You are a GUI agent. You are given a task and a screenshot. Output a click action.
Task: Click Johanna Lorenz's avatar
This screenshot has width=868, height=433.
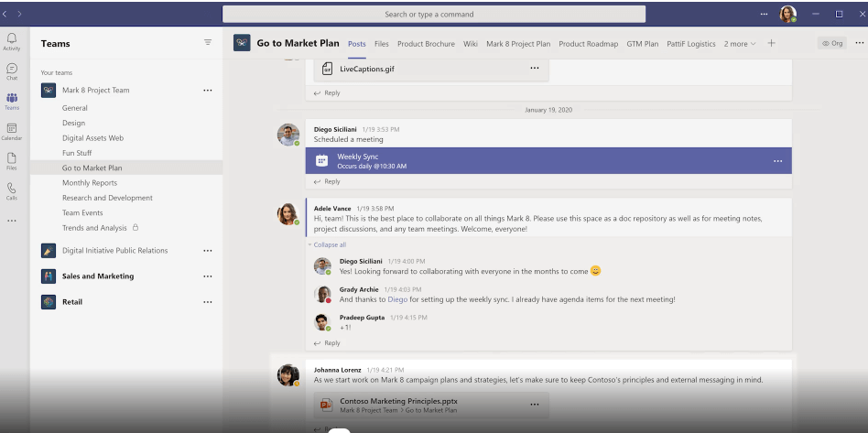click(x=288, y=374)
